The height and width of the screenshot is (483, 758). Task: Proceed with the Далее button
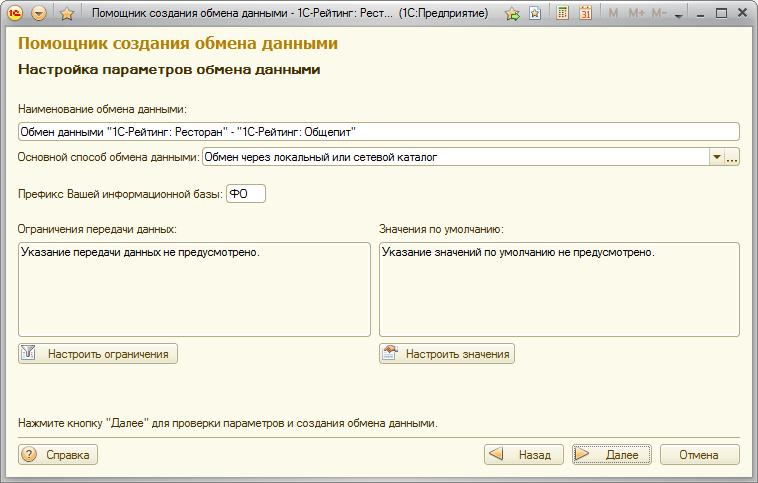(x=611, y=454)
